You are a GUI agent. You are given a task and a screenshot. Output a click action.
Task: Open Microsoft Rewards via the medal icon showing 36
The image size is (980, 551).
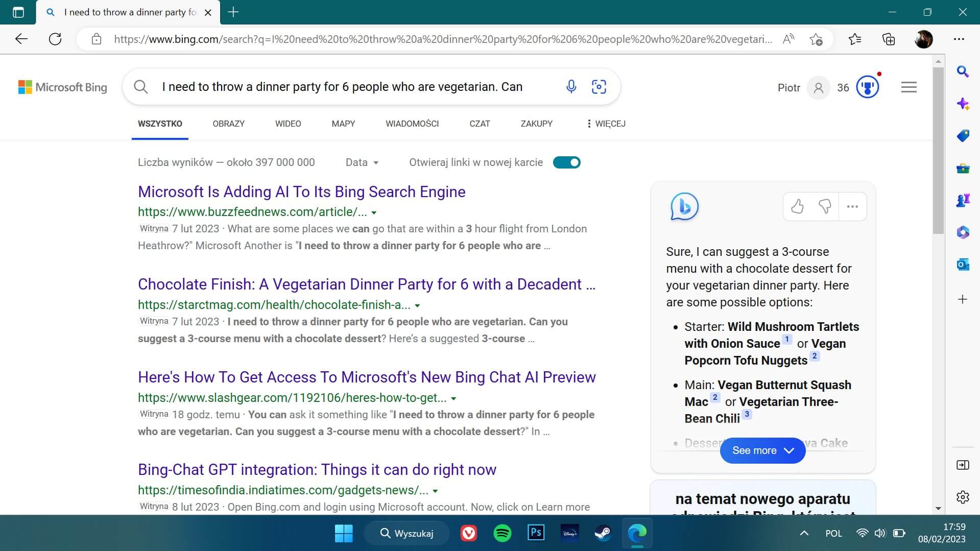[x=867, y=87]
